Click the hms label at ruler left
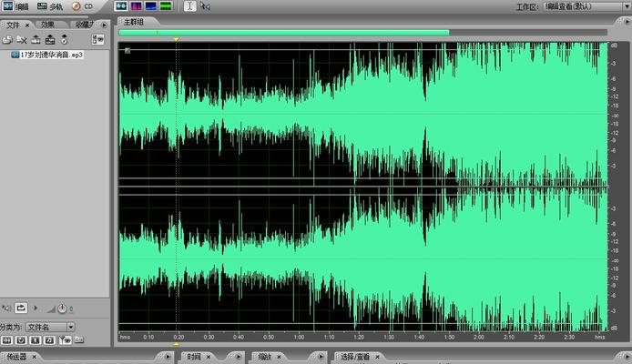The image size is (632, 364). (x=125, y=337)
